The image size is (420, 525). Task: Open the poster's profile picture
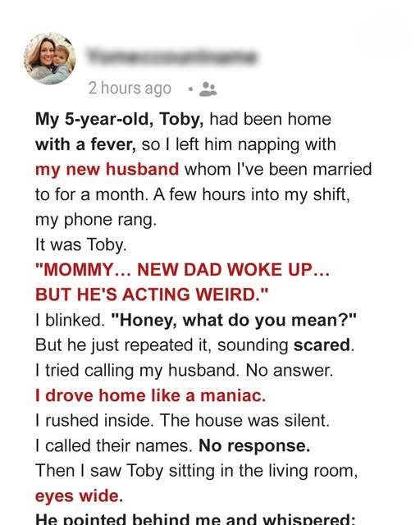(x=50, y=58)
